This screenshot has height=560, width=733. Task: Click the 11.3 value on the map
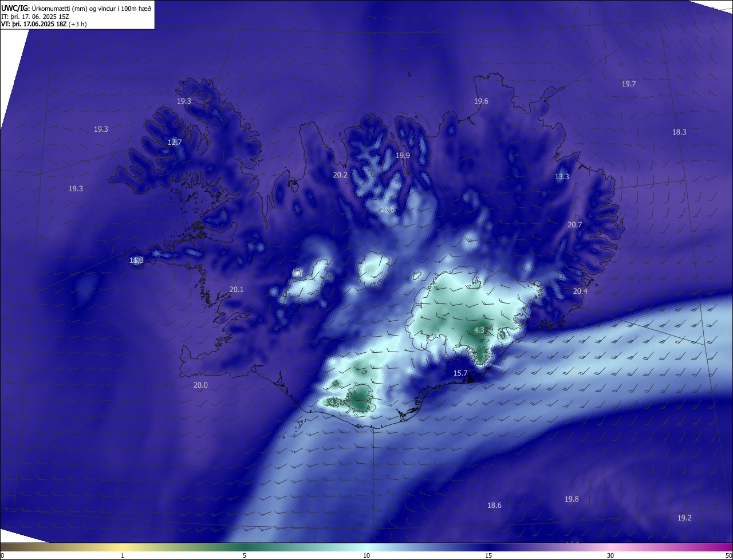(x=136, y=261)
